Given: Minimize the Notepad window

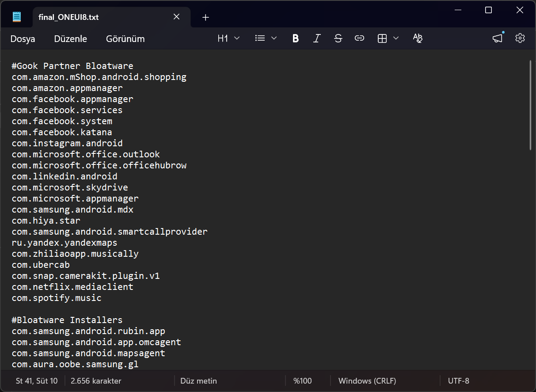Looking at the screenshot, I should click(457, 10).
